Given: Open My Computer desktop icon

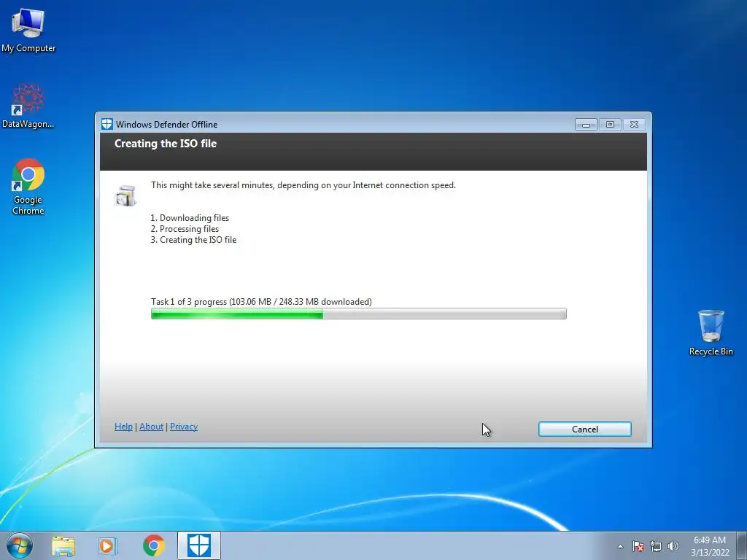Looking at the screenshot, I should pos(28,29).
